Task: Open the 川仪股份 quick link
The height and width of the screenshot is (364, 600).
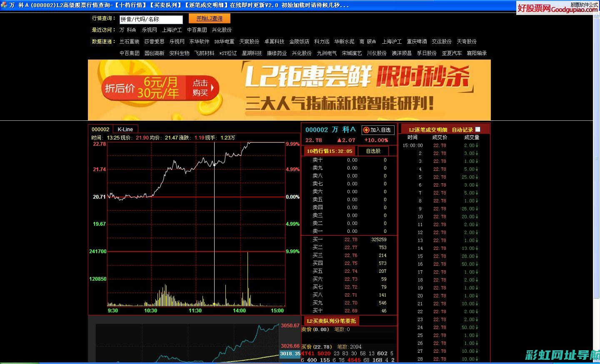Action: tap(377, 53)
